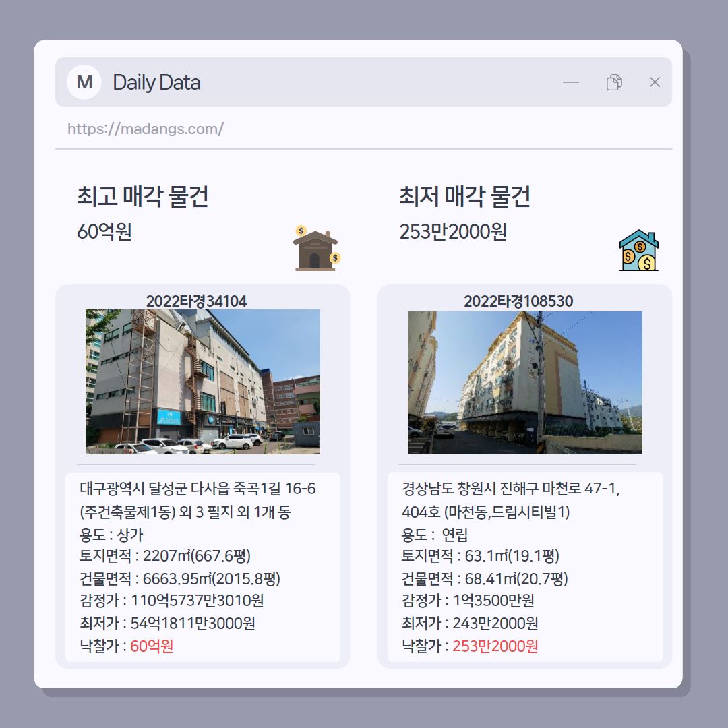Click the 용도 : 상가 line

[111, 535]
